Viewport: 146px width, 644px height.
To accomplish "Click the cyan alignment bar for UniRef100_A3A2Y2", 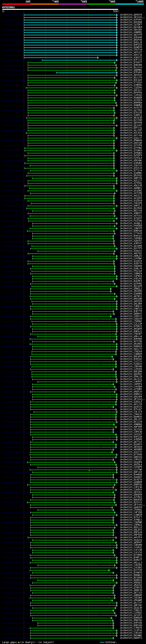I will pyautogui.click(x=61, y=58).
